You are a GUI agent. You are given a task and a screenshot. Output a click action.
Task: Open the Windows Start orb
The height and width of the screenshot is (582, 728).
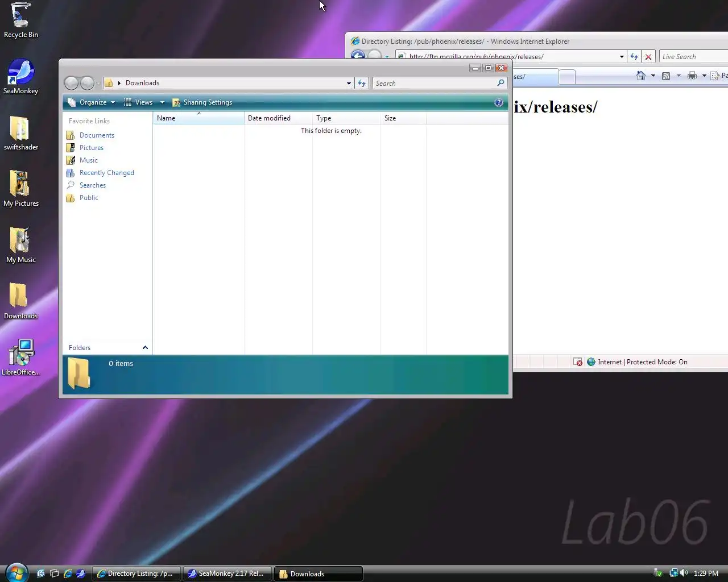(16, 573)
